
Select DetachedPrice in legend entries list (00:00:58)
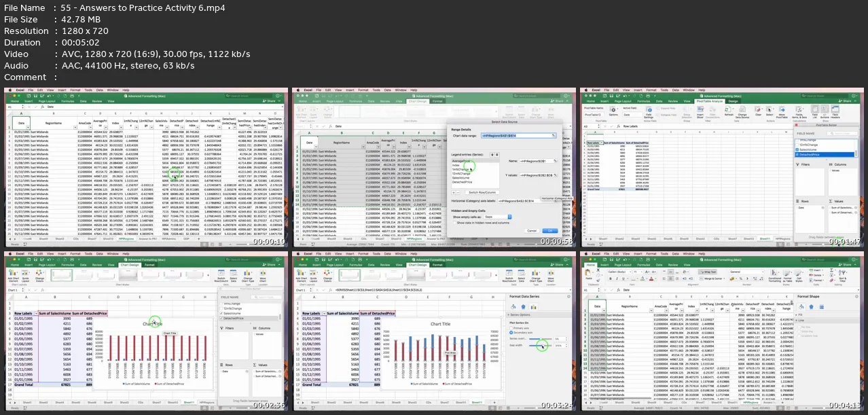coord(462,182)
